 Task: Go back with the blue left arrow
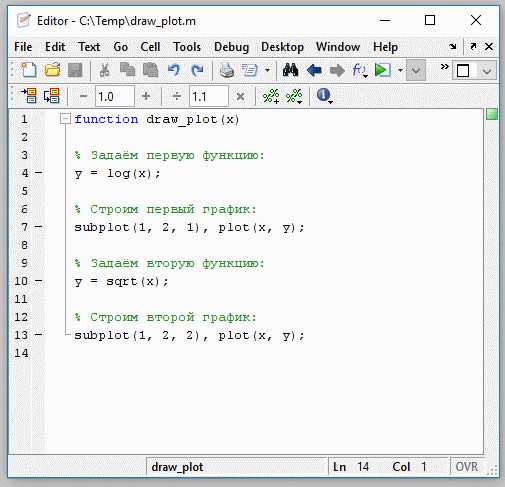[314, 70]
